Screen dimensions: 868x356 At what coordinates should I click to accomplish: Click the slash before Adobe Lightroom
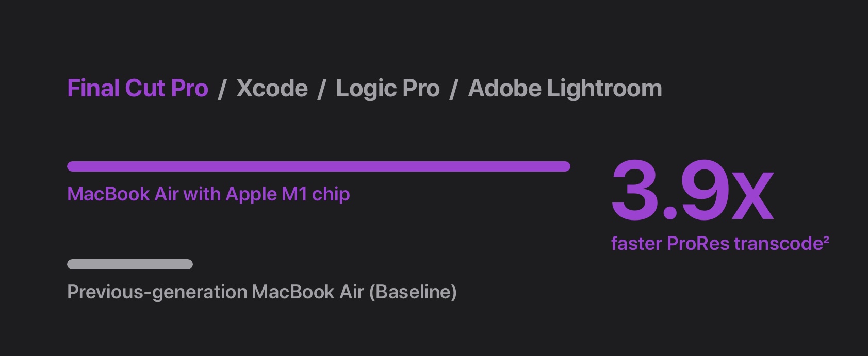(454, 89)
